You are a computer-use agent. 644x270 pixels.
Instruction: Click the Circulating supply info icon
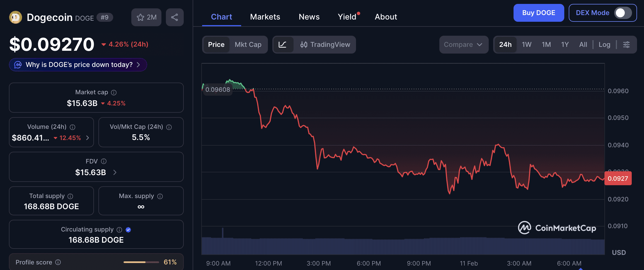(x=119, y=230)
